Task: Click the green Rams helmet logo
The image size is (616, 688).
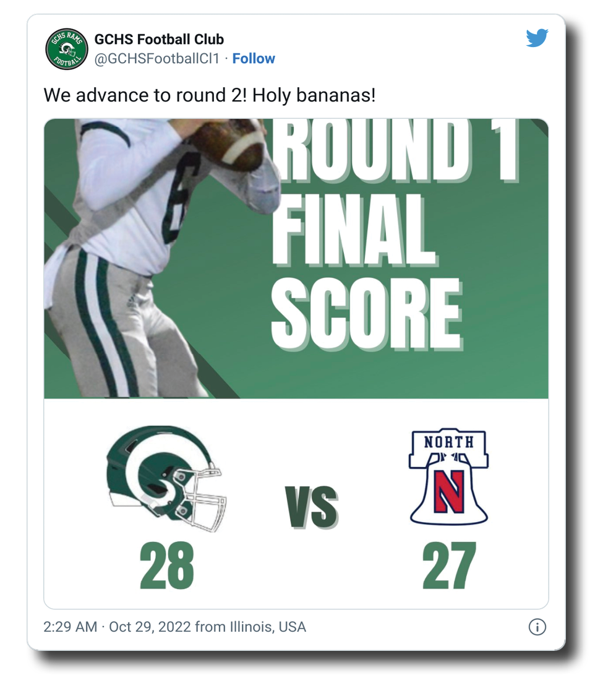Action: [x=166, y=479]
